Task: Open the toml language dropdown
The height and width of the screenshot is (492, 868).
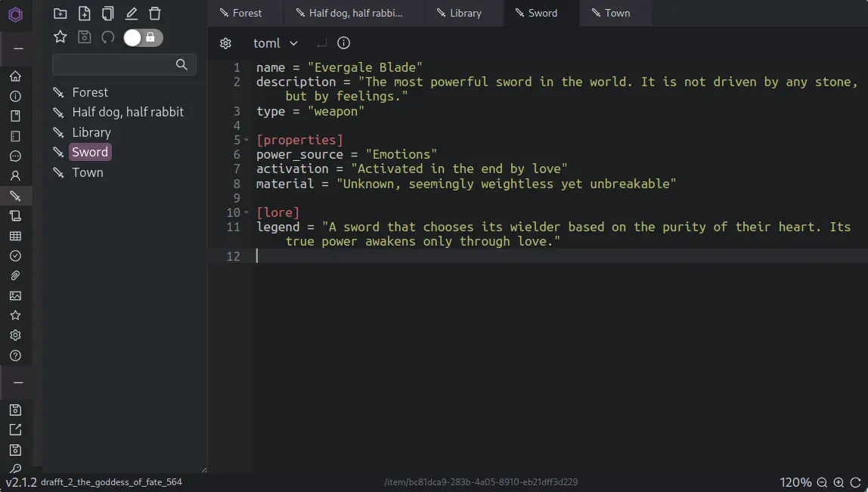Action: 276,43
